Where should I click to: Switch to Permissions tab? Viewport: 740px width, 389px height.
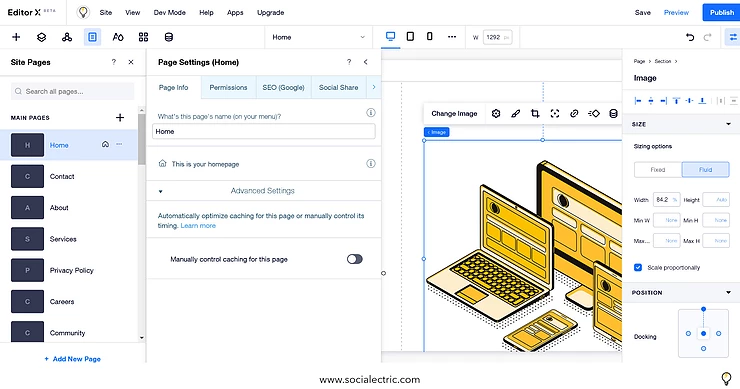(228, 87)
